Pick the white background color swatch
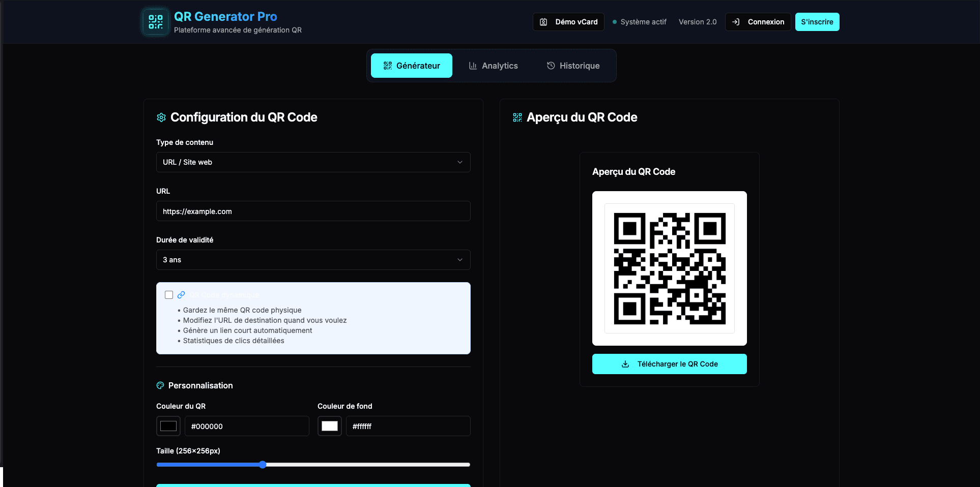This screenshot has height=487, width=980. 330,426
